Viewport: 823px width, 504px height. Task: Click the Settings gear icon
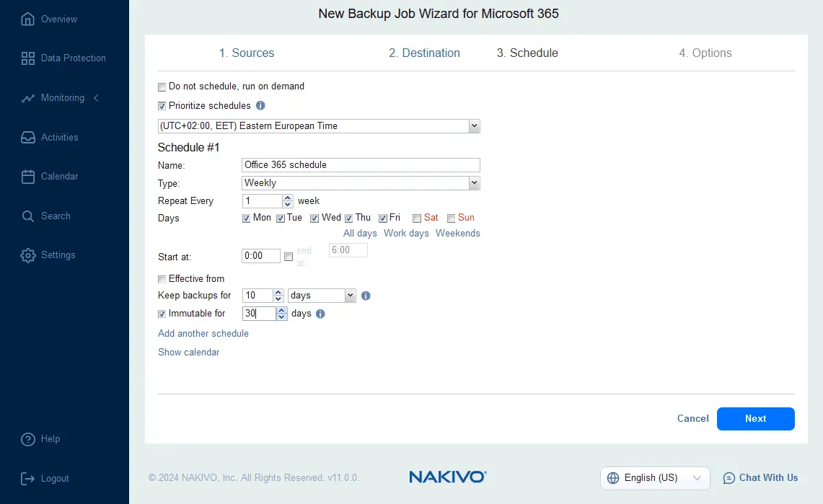28,255
